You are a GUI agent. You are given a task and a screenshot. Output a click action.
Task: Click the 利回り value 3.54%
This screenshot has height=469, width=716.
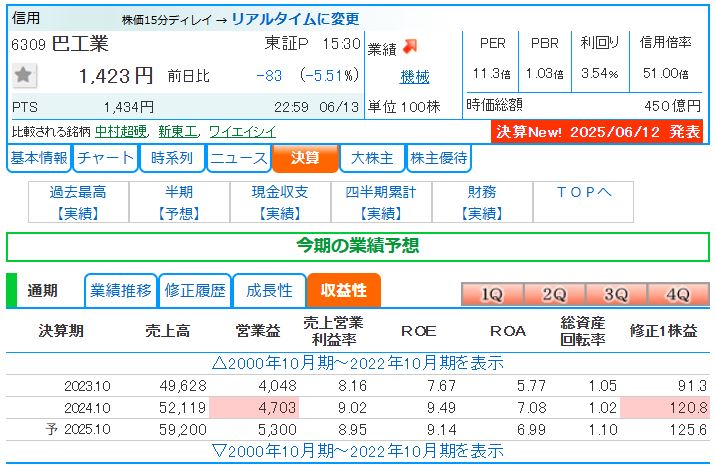pyautogui.click(x=600, y=74)
